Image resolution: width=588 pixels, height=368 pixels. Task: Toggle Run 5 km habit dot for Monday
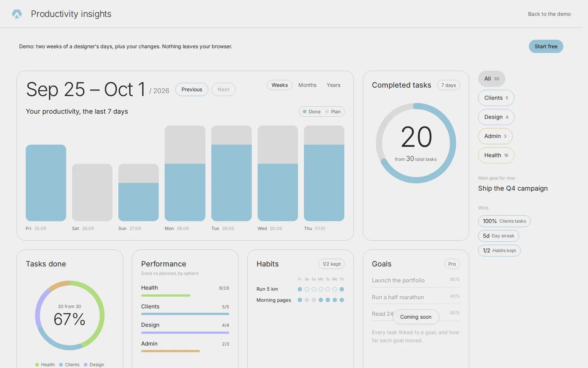click(x=321, y=289)
